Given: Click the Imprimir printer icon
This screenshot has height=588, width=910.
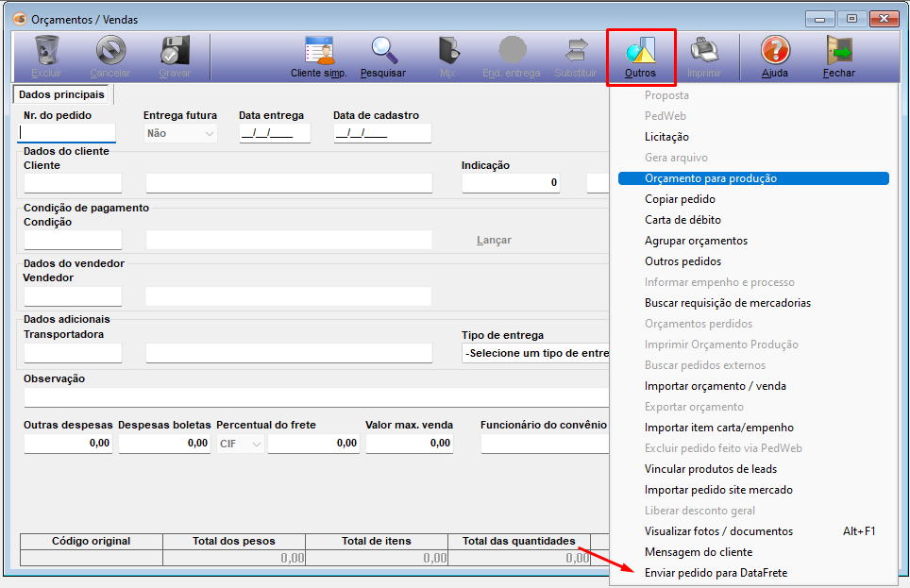Looking at the screenshot, I should point(704,51).
